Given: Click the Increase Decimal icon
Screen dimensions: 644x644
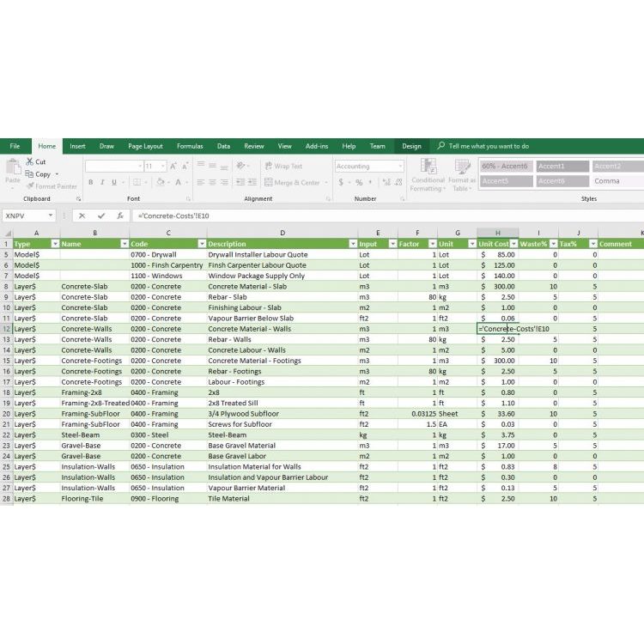Looking at the screenshot, I should click(386, 182).
